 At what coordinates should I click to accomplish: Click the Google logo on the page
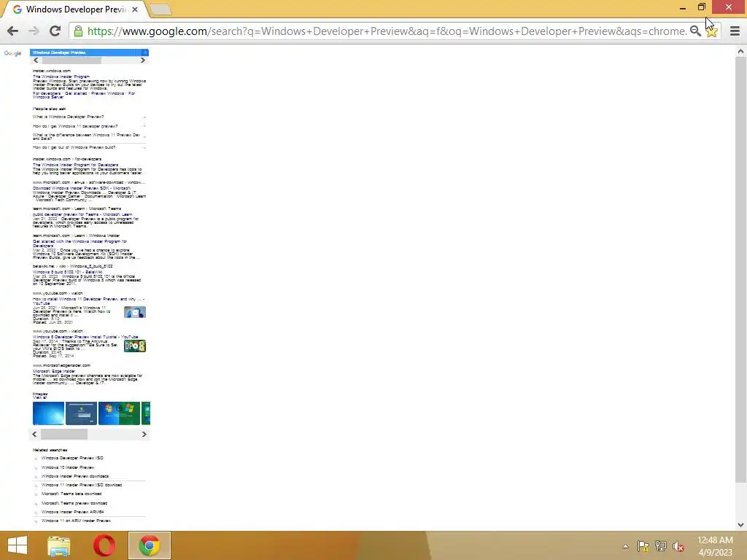[x=13, y=53]
